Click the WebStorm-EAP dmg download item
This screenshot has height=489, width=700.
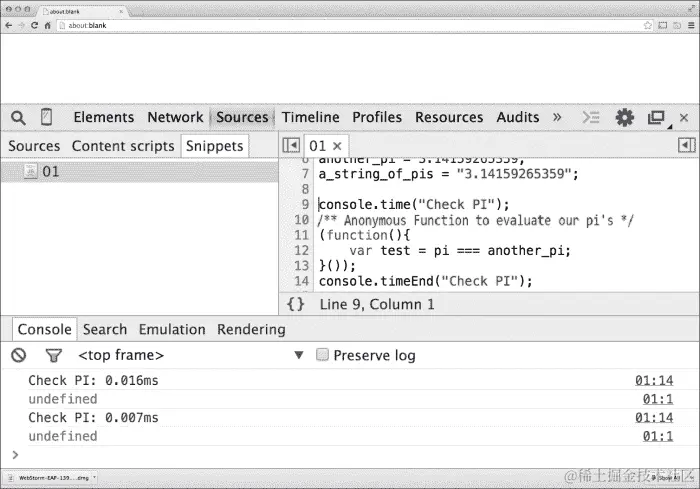50,478
